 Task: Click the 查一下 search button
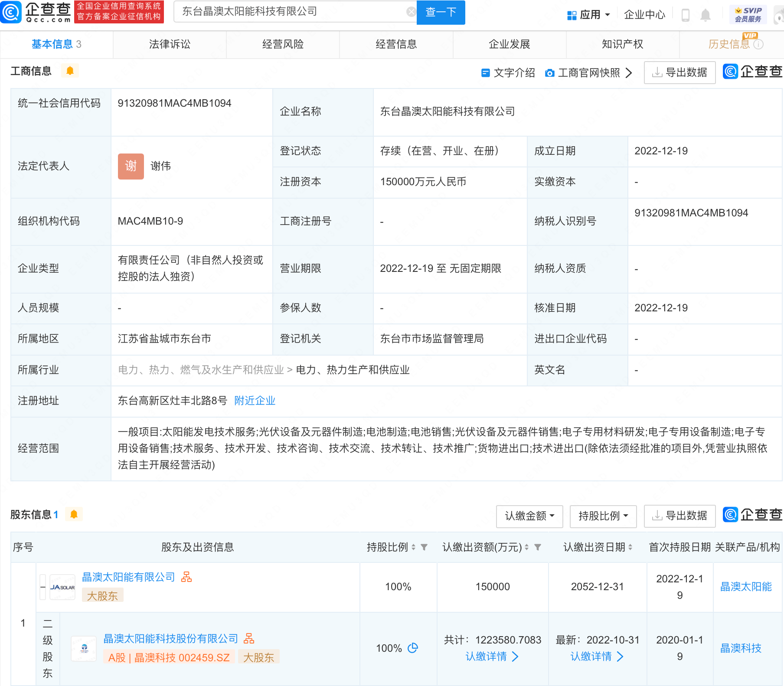click(x=441, y=12)
